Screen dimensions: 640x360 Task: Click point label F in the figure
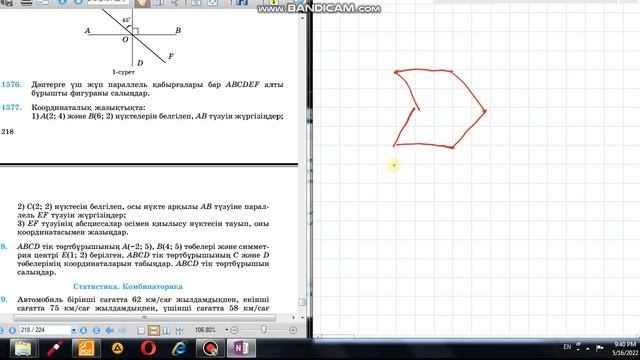(171, 56)
